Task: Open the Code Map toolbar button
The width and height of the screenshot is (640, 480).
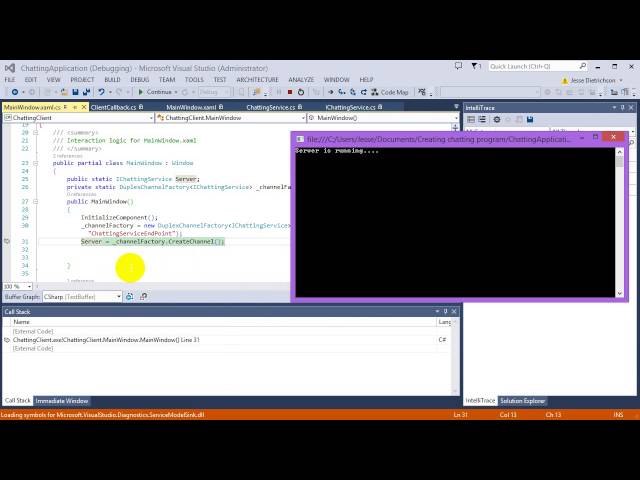Action: pos(389,92)
